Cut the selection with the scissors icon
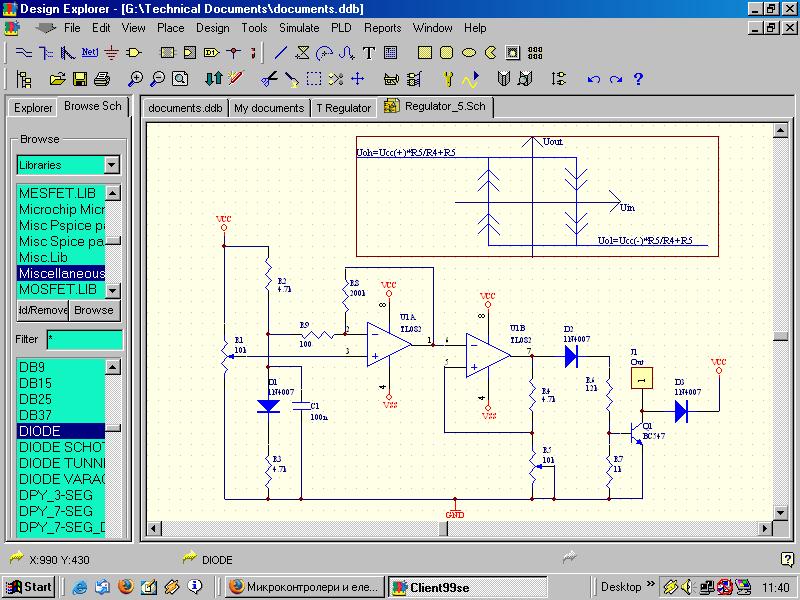The image size is (800, 600). 269,79
